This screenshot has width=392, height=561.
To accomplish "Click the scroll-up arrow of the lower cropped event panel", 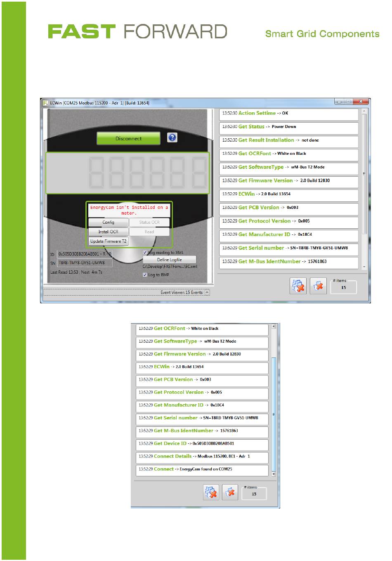I will tap(274, 327).
